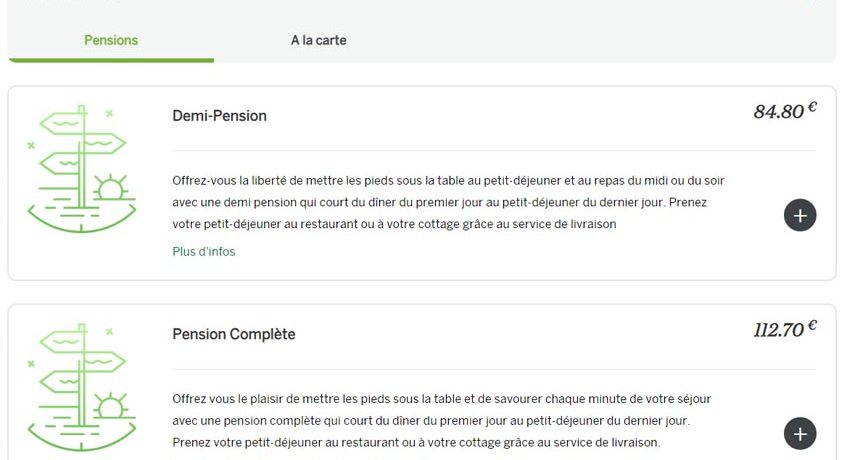Select the Demi-Pension title
Viewport: 850px width, 460px height.
pyautogui.click(x=219, y=116)
